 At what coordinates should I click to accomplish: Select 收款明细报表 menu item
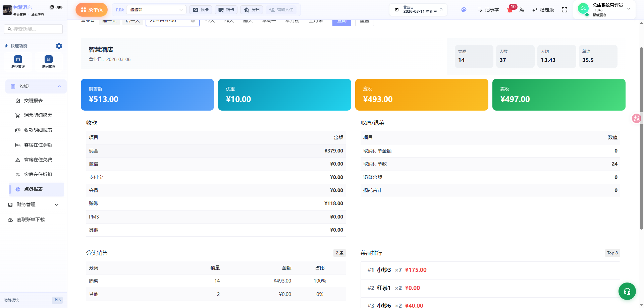coord(38,130)
